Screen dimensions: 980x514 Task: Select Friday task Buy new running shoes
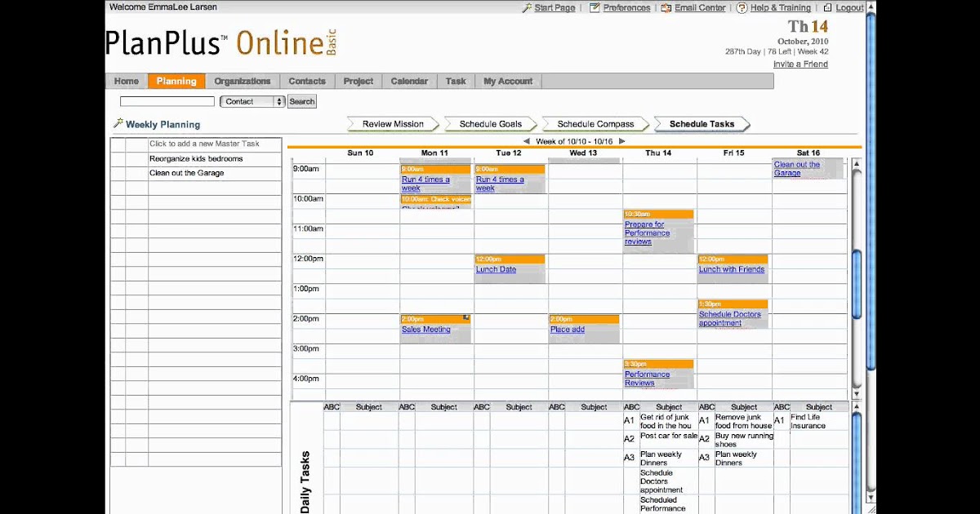click(x=743, y=440)
